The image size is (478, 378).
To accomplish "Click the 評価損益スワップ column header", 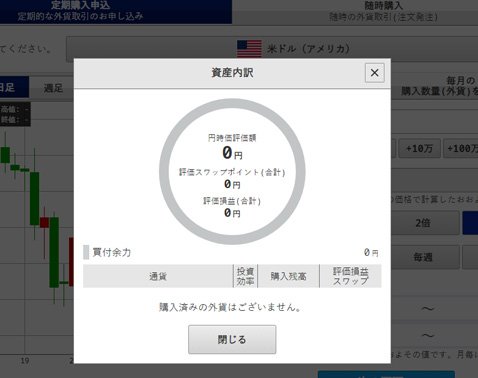I will coord(351,276).
